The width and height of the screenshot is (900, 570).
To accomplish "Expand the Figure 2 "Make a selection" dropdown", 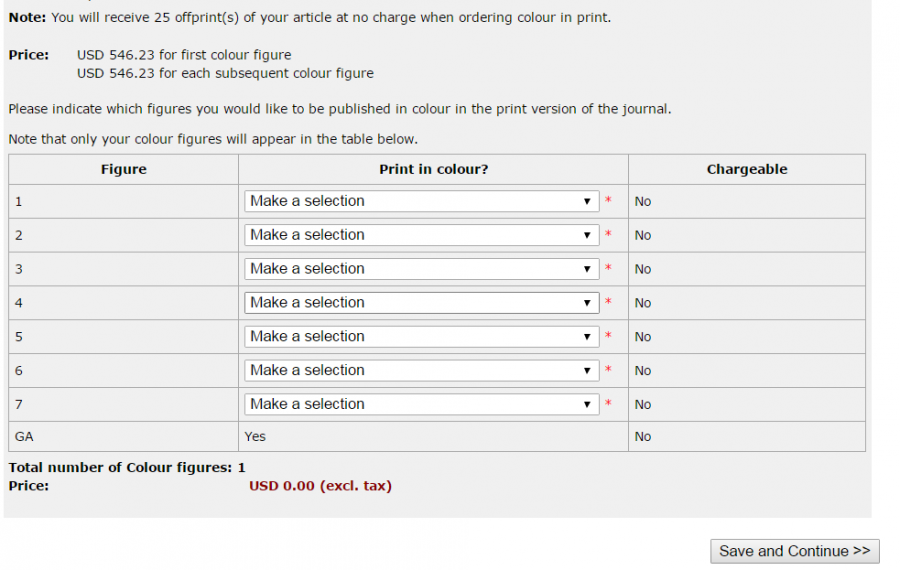I will [421, 235].
